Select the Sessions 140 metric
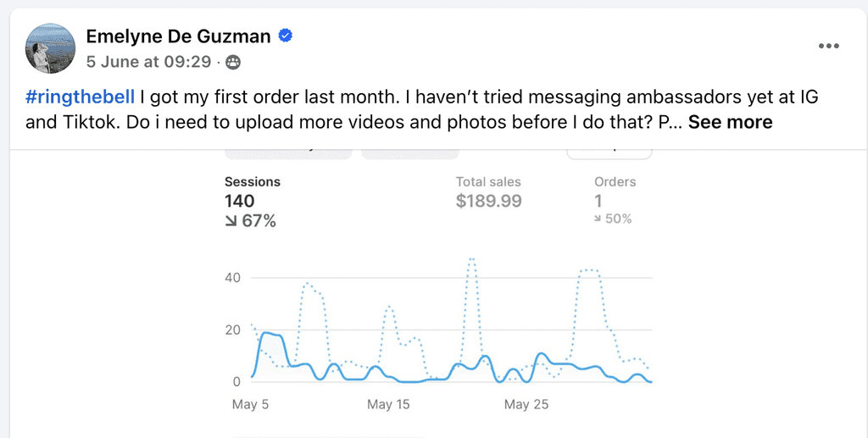Screen dimensions: 868x438 253,202
